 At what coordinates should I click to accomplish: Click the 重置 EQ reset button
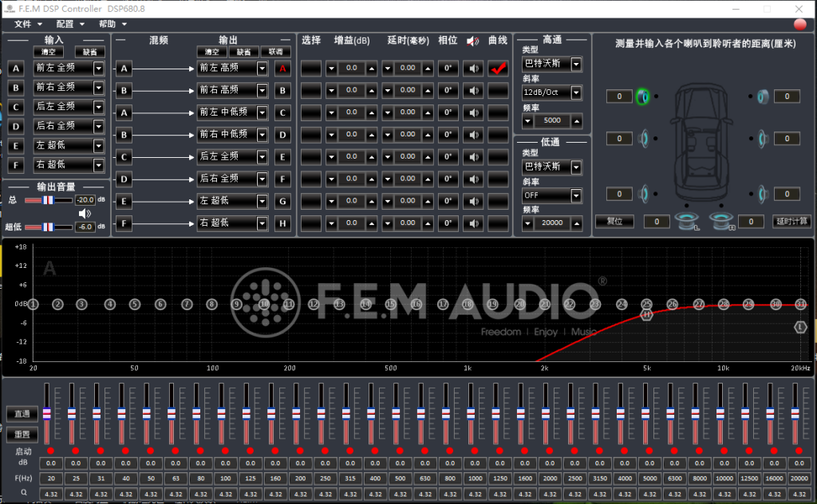22,434
